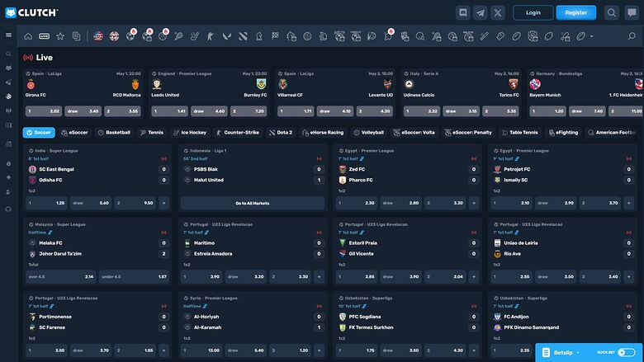Click the header search magnifier beside Register

coord(611,12)
